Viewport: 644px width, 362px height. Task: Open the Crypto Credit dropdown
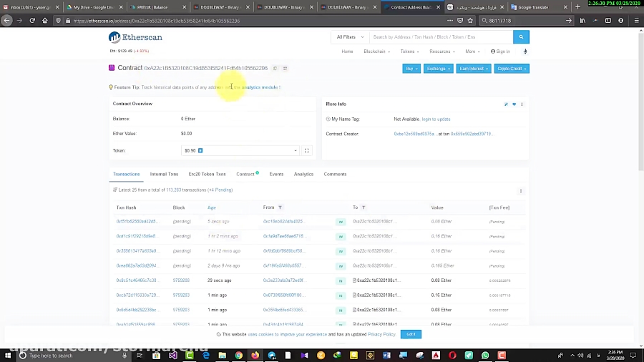pos(512,69)
